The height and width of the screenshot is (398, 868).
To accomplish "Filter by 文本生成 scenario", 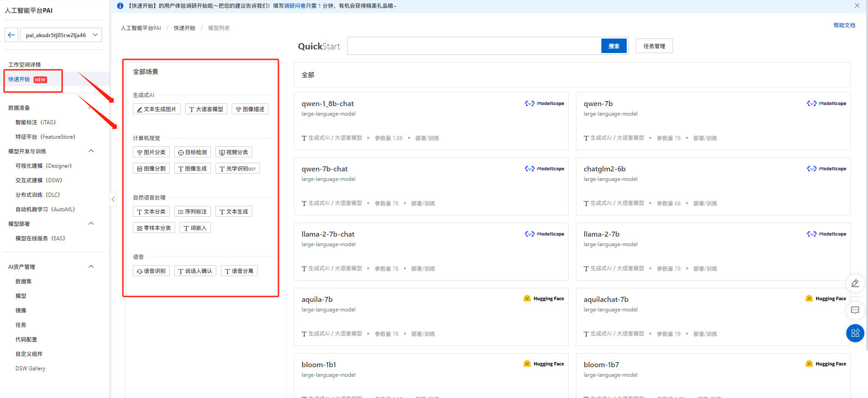I will (234, 212).
